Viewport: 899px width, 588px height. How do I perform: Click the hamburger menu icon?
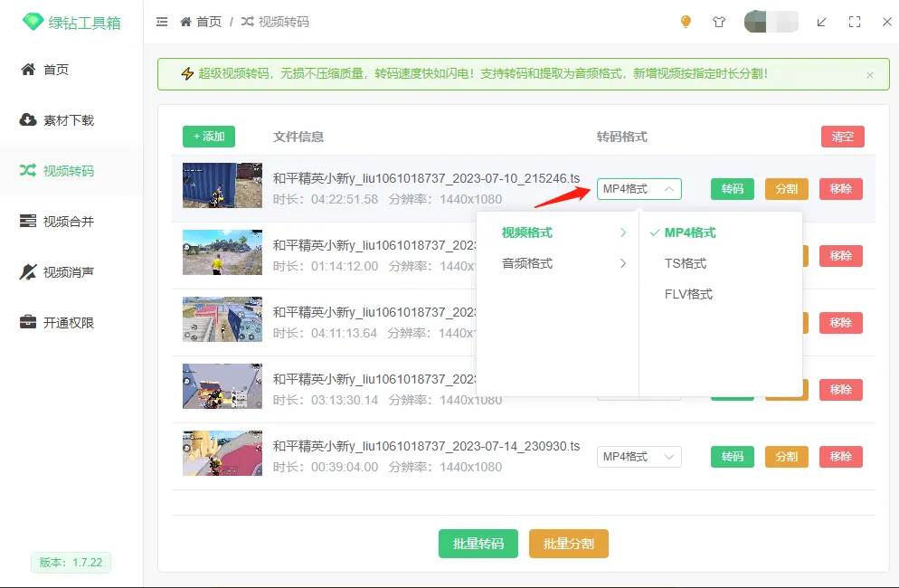pos(162,22)
